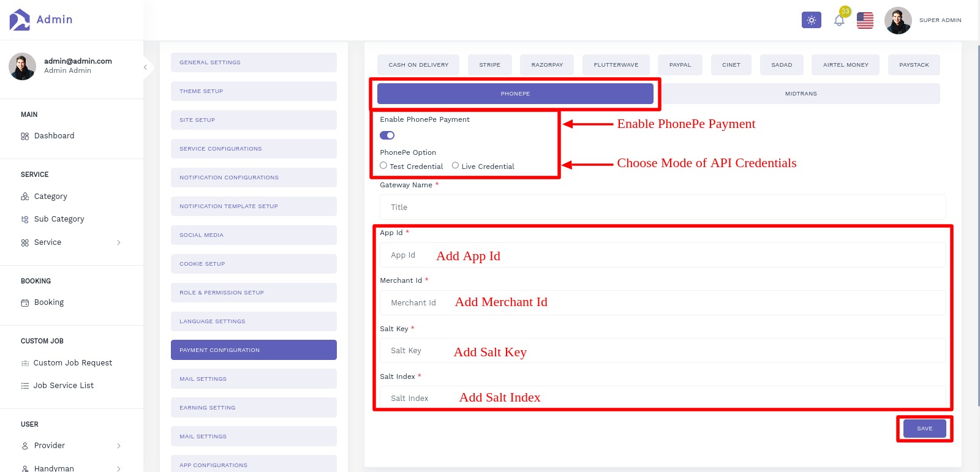Click Dashboard icon in sidebar
This screenshot has width=980, height=472.
(x=25, y=136)
